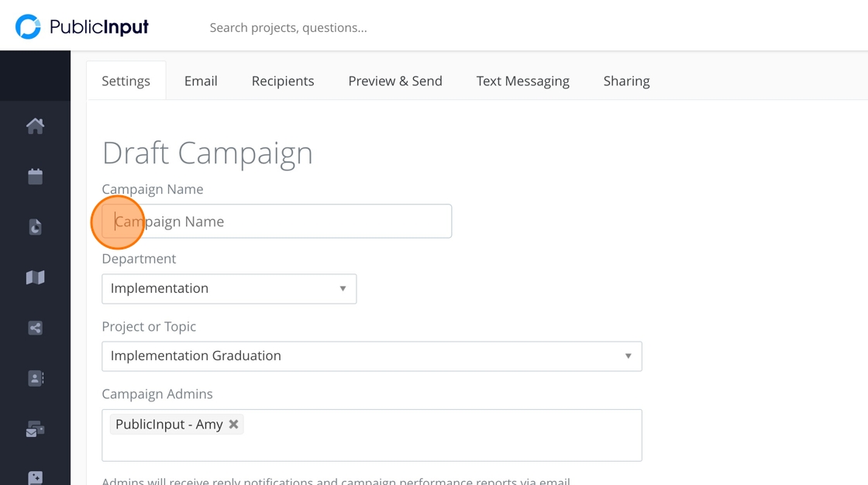Open the report document icon in sidebar
This screenshot has height=485, width=868.
click(35, 227)
